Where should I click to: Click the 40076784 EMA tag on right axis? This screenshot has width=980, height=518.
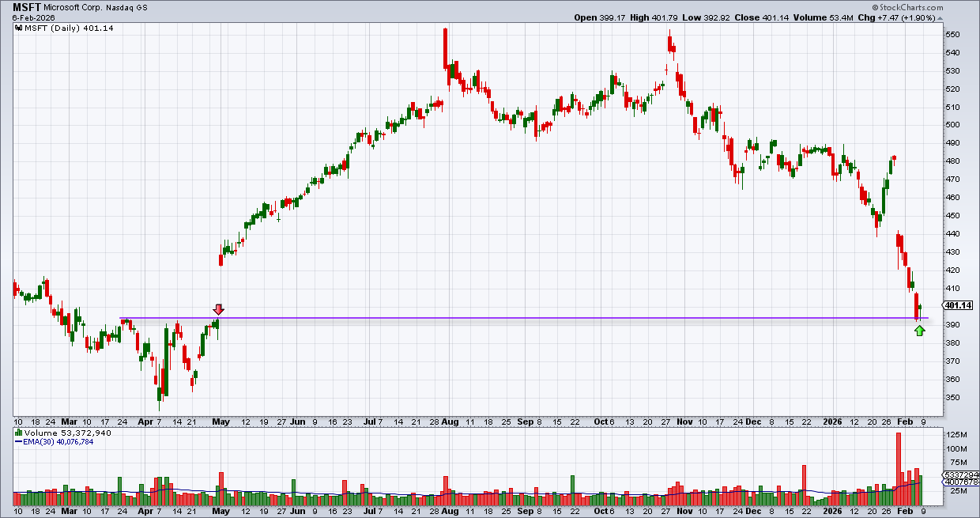point(961,481)
